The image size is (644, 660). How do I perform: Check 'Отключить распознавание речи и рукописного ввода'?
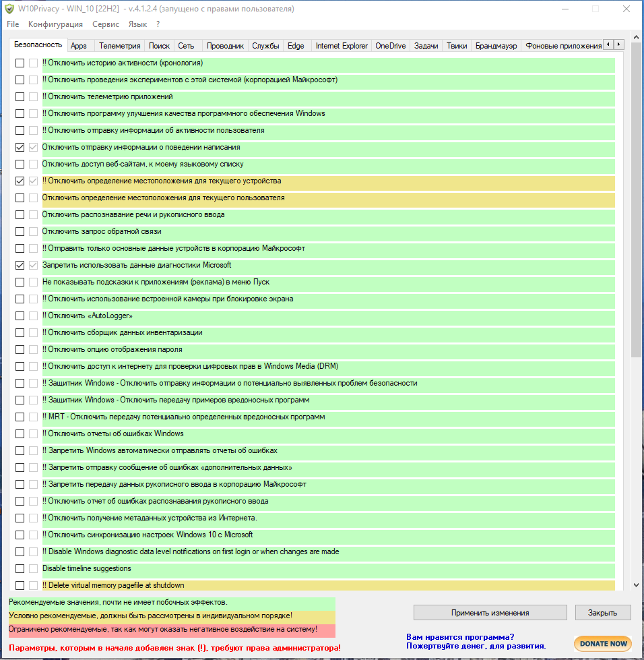(20, 214)
